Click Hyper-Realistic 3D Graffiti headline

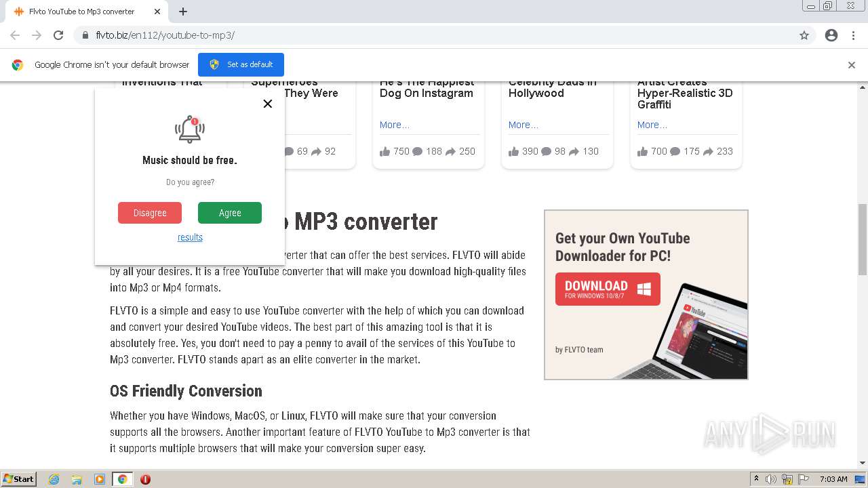[x=685, y=94]
